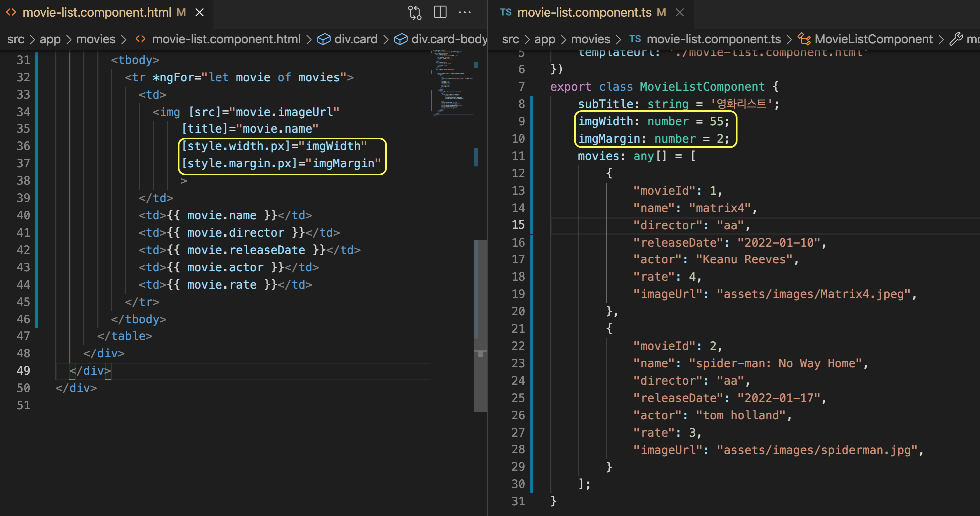
Task: Open 'src' folder in left breadcrumb
Action: coord(16,39)
